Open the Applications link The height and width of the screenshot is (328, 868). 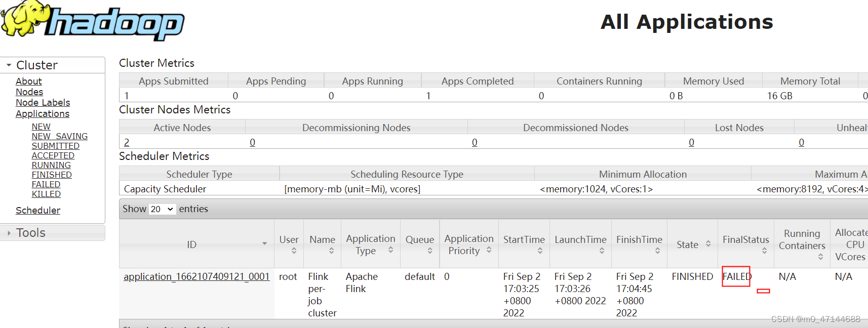(x=43, y=114)
